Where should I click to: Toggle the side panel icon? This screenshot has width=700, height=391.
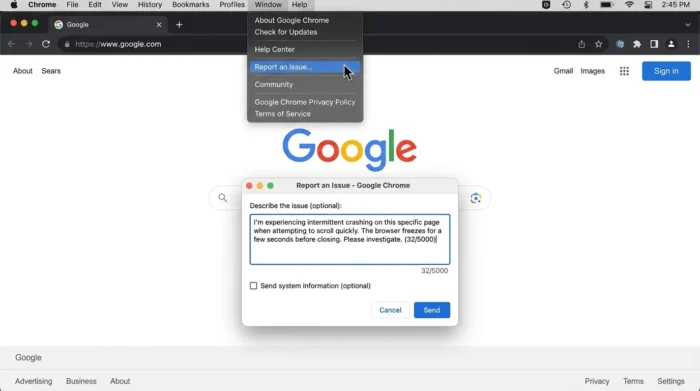coord(654,44)
